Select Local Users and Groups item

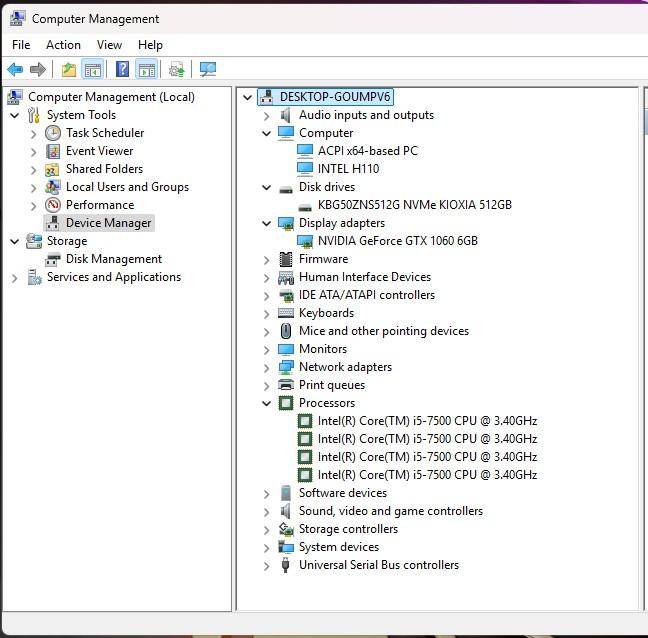127,187
